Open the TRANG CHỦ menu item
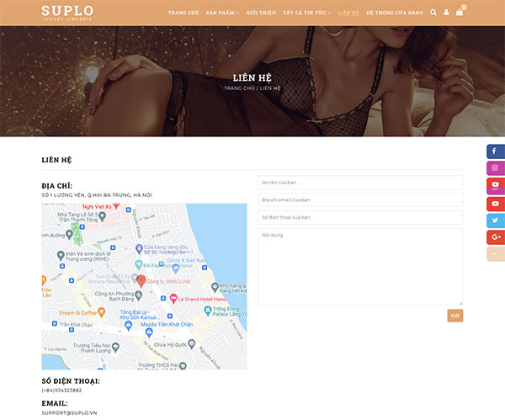The width and height of the screenshot is (505, 420). [183, 13]
